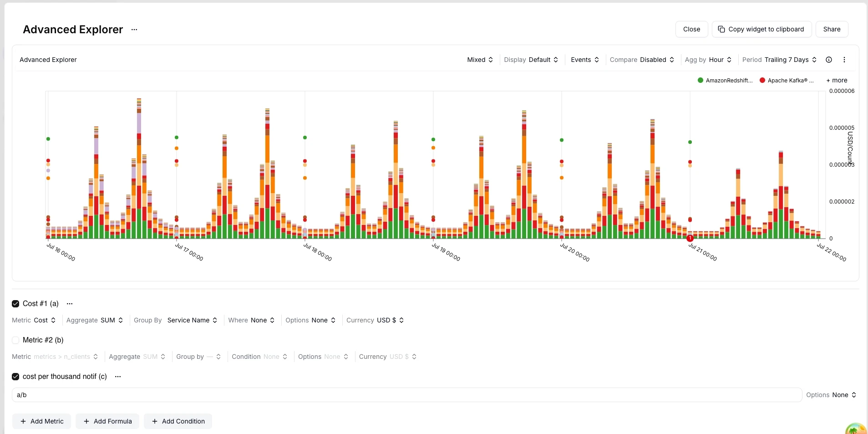Open the Display Default dropdown

pyautogui.click(x=531, y=60)
